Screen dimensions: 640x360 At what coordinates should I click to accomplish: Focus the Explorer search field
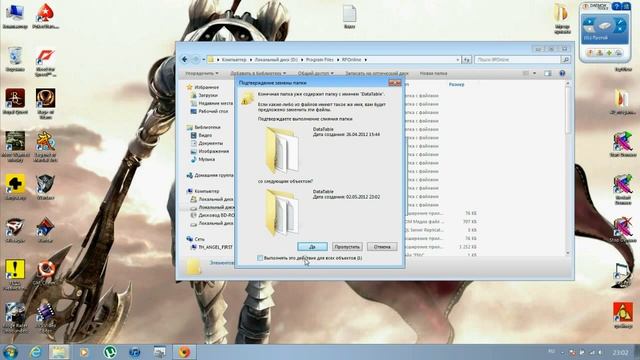pos(518,60)
